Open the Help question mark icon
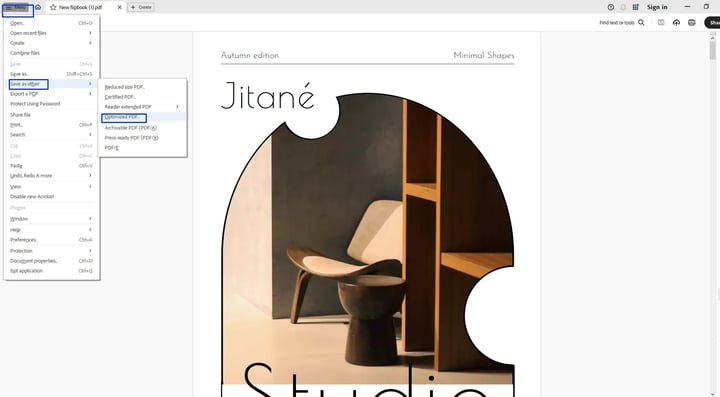The image size is (720, 397). [611, 7]
